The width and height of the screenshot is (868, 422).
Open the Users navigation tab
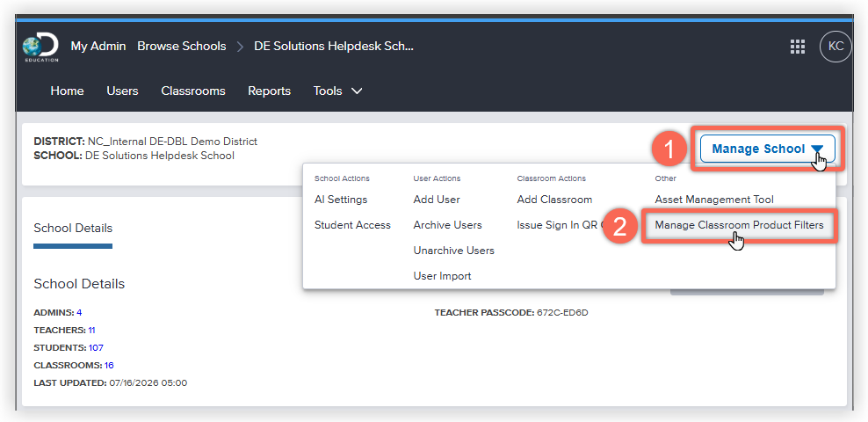pos(122,91)
